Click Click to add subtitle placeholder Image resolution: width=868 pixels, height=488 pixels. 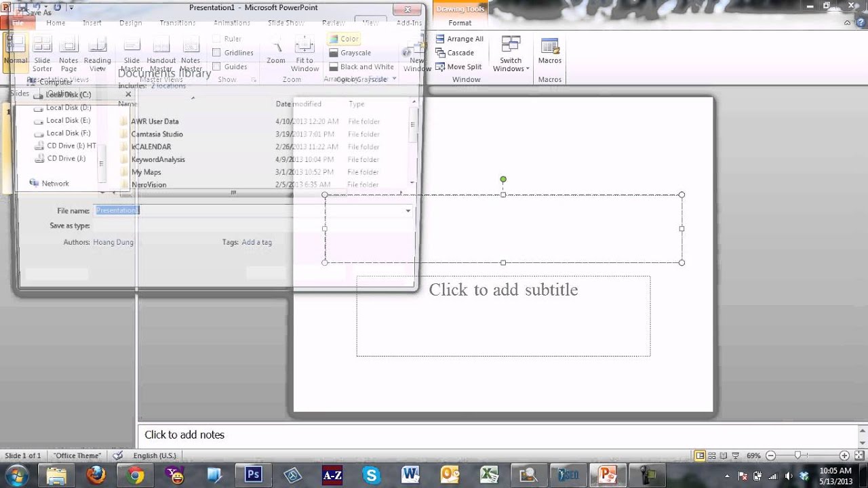503,316
